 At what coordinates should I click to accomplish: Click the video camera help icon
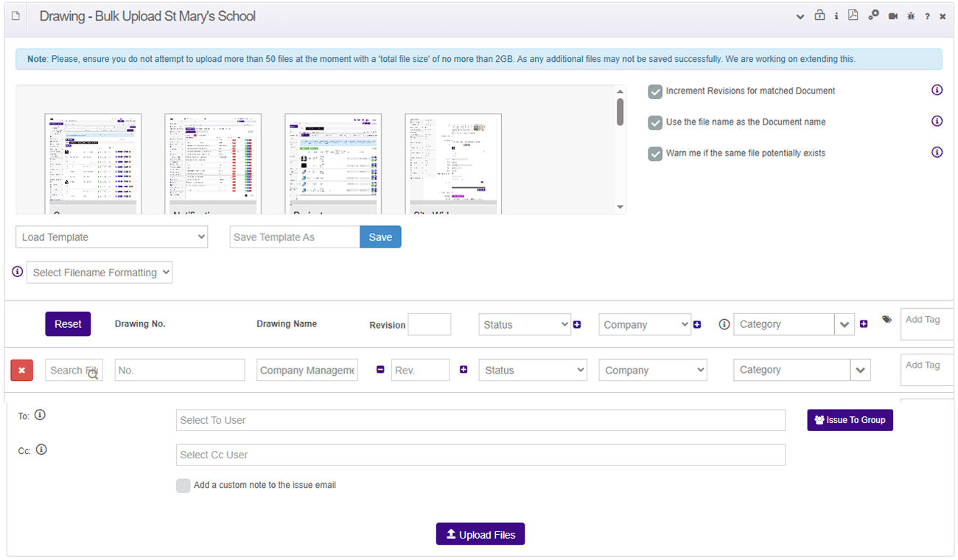coord(892,16)
